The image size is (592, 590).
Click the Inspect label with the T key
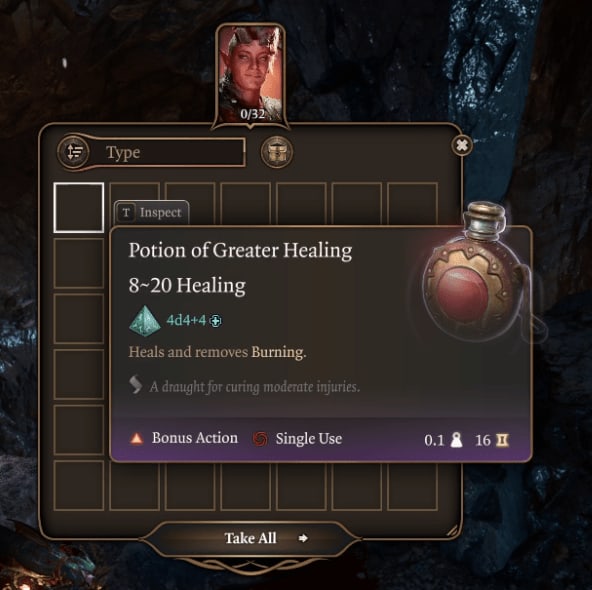tap(151, 213)
